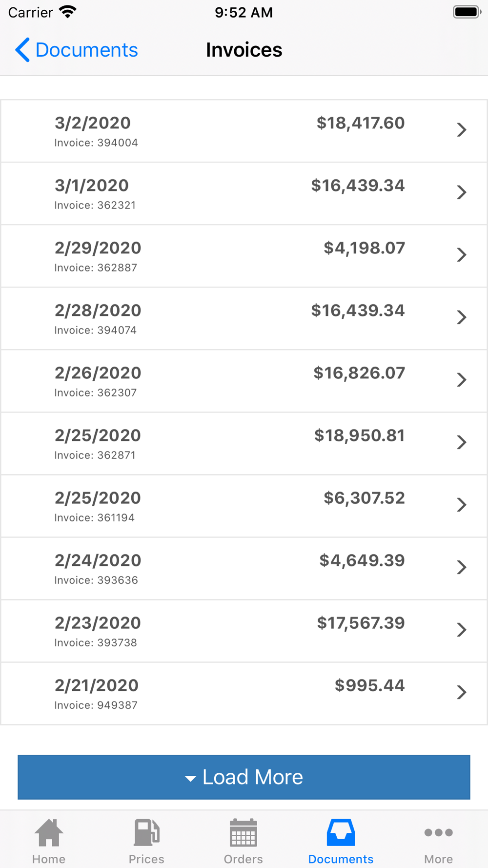Viewport: 488px width, 868px height.
Task: Tap the Home house icon
Action: 49,832
